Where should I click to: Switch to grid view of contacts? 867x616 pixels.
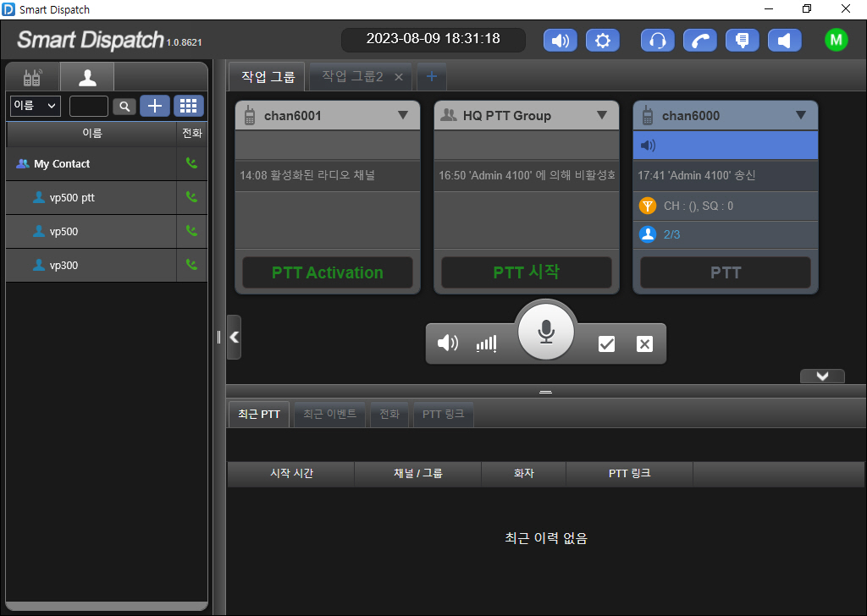(x=189, y=106)
